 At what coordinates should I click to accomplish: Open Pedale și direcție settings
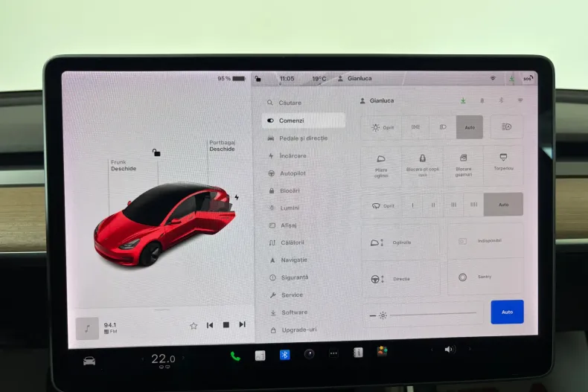click(298, 138)
